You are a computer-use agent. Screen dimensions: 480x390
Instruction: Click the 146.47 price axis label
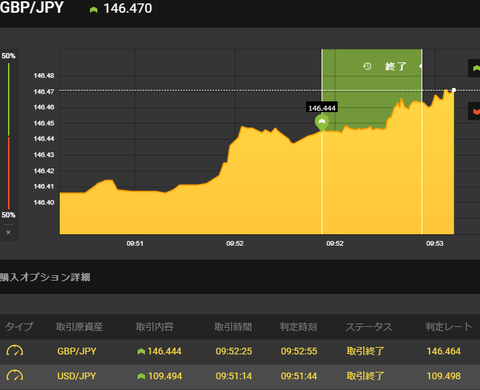point(44,92)
